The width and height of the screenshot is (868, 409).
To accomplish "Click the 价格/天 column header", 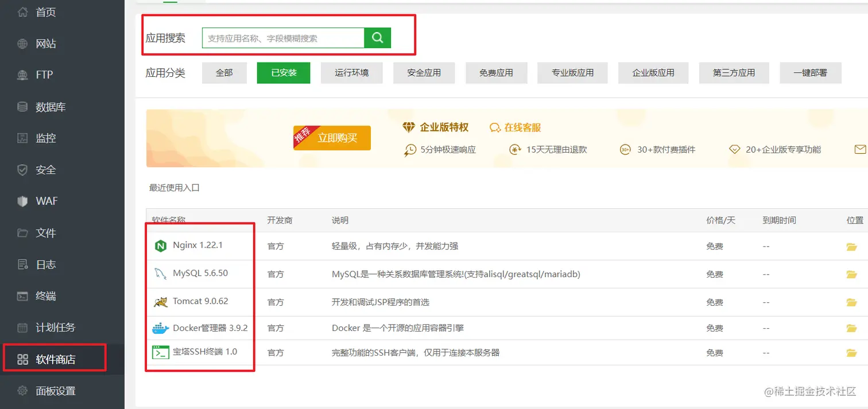I will (x=720, y=220).
